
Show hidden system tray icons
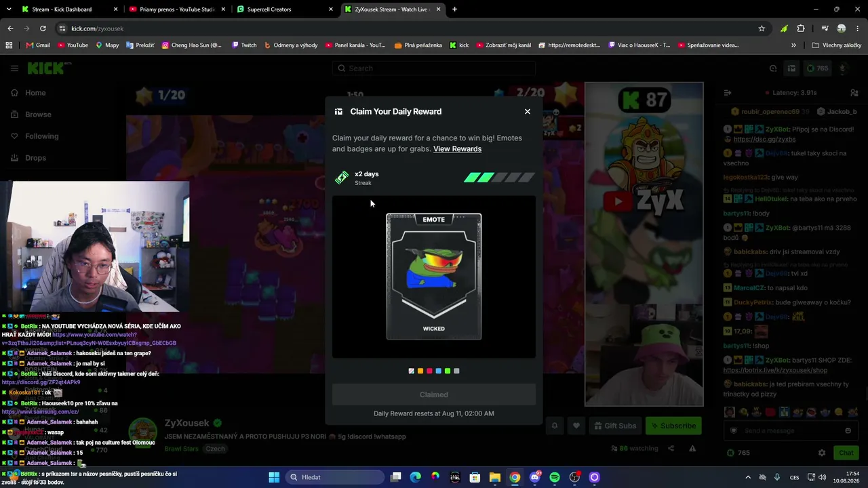748,477
